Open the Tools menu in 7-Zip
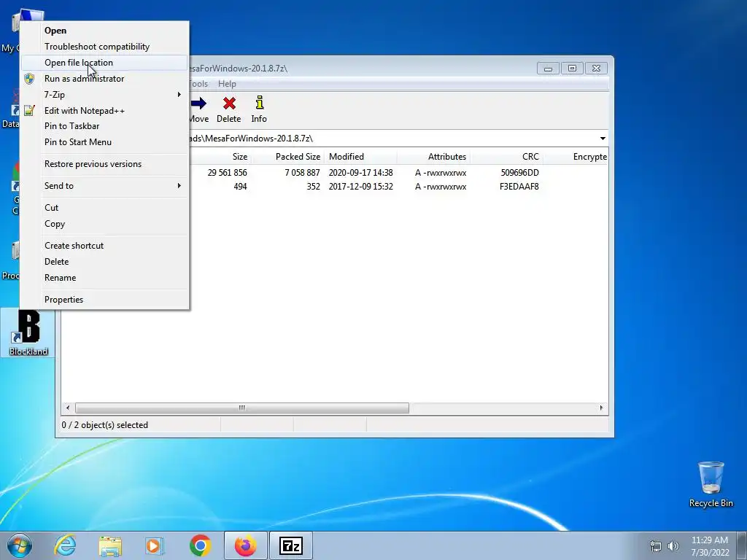Image resolution: width=747 pixels, height=560 pixels. click(x=198, y=84)
